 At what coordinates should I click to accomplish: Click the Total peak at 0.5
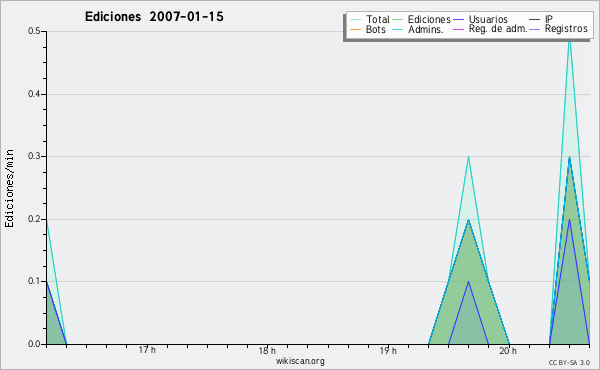pos(569,33)
